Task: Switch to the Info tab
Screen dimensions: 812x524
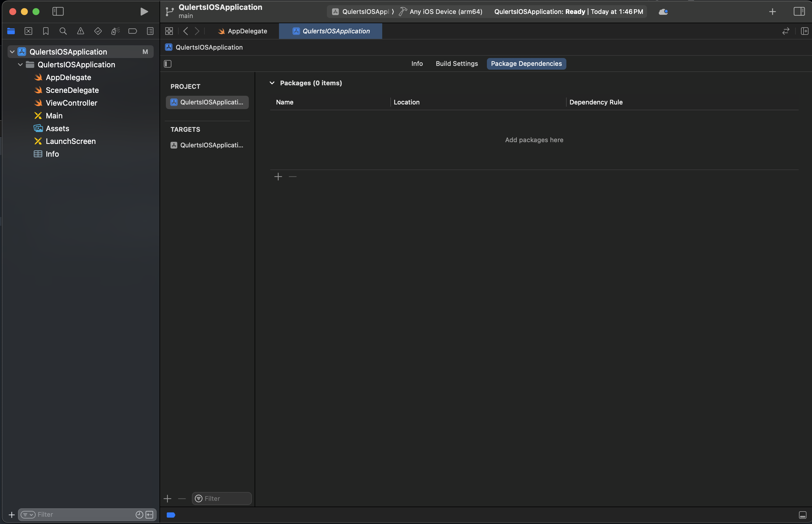Action: (x=417, y=64)
